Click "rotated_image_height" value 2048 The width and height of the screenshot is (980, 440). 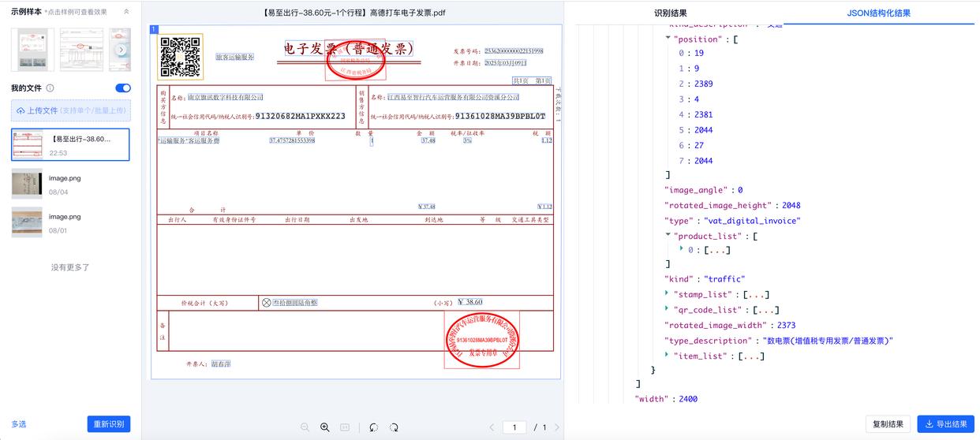[x=791, y=205]
